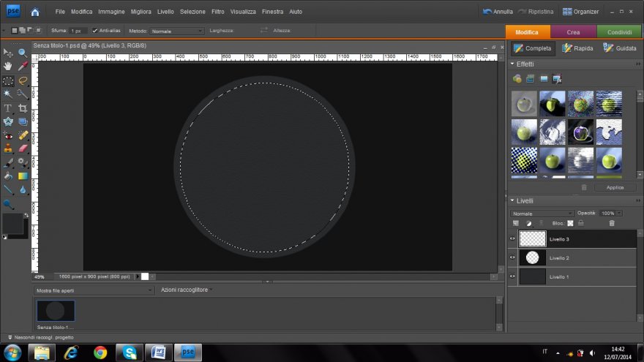This screenshot has height=362, width=644.
Task: Select the Livello 2 layer thumbnail
Action: [x=533, y=257]
